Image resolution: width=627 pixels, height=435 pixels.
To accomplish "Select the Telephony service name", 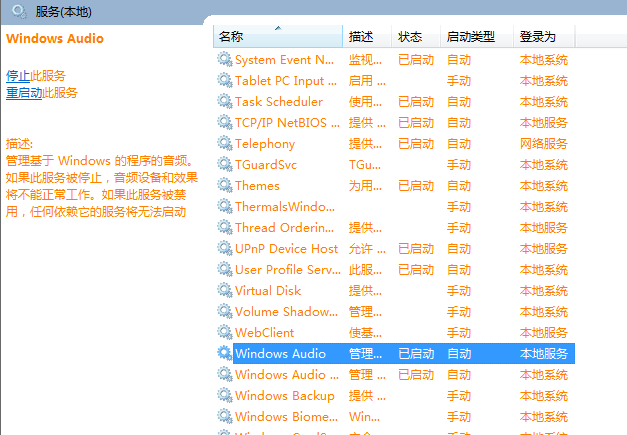I will click(x=265, y=144).
